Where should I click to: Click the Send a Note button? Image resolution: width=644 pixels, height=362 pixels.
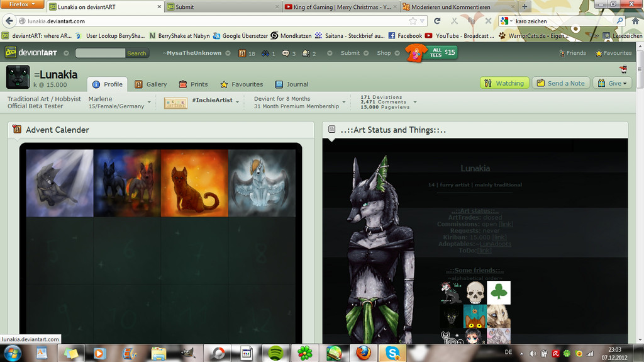[561, 83]
